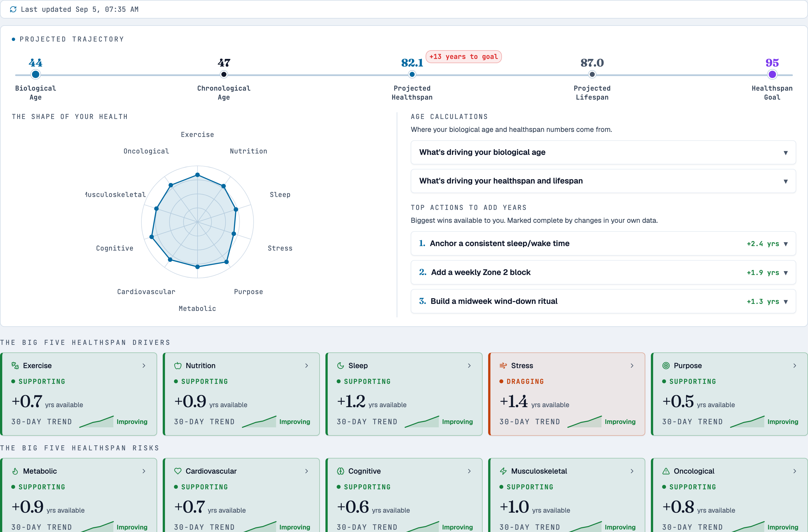Expand Add a weekly Zone 2 block action
The image size is (808, 532).
603,272
